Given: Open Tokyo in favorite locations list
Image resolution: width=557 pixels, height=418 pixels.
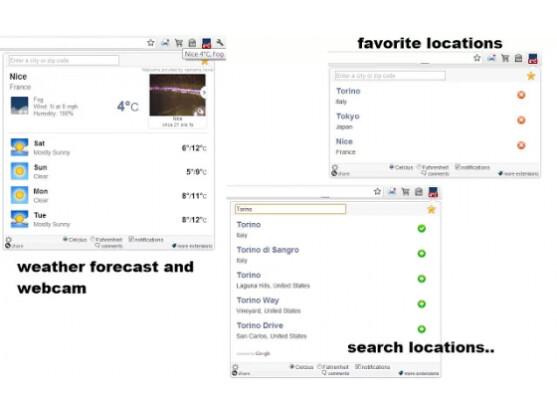Looking at the screenshot, I should [x=347, y=116].
